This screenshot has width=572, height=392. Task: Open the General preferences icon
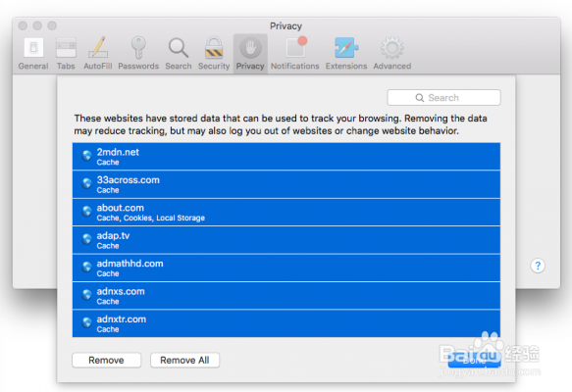tap(33, 48)
